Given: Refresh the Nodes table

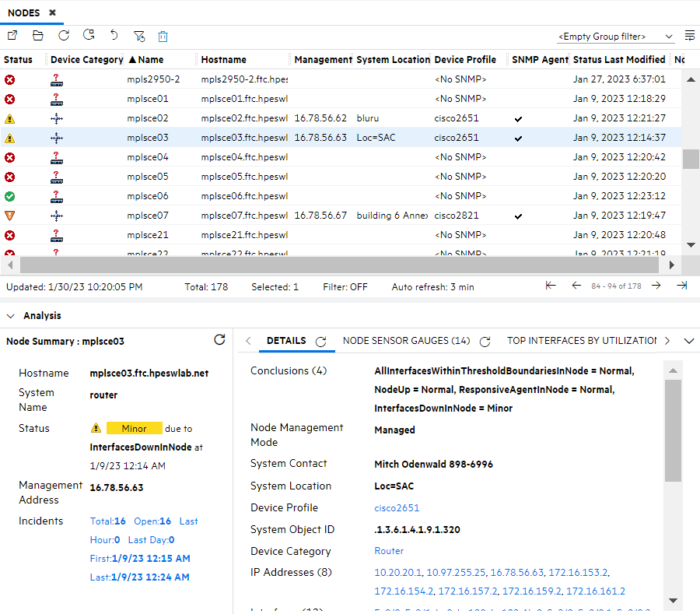Looking at the screenshot, I should 63,35.
